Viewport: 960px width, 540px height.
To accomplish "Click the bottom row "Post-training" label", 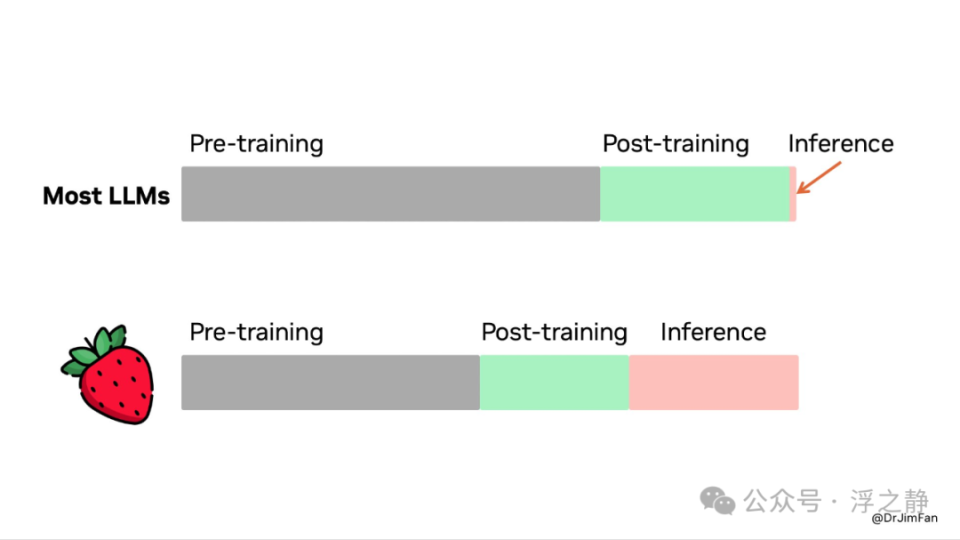I will pyautogui.click(x=554, y=333).
